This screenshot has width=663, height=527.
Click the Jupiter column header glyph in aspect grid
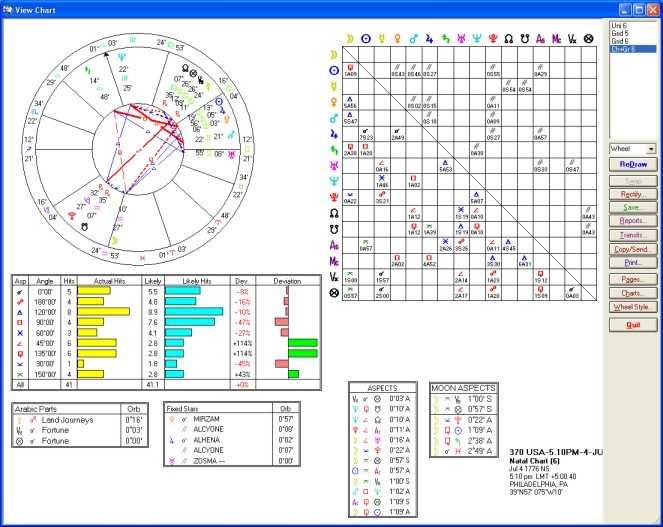[x=429, y=39]
